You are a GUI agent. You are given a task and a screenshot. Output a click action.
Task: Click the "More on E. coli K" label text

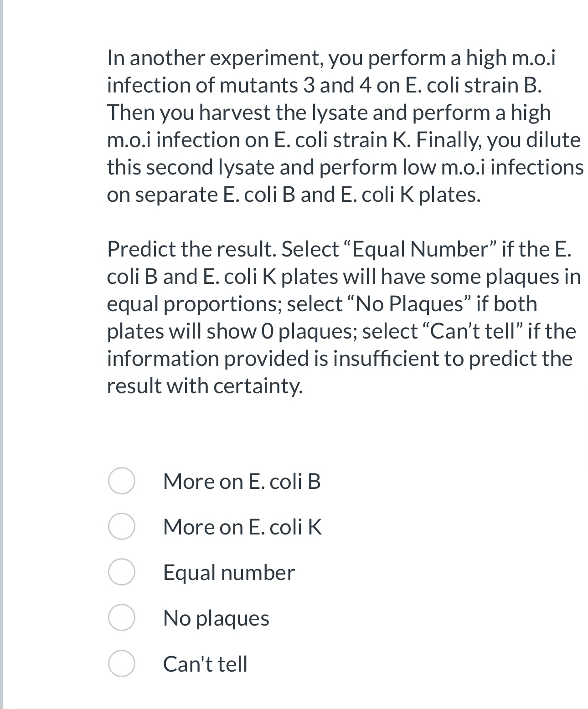(x=242, y=528)
